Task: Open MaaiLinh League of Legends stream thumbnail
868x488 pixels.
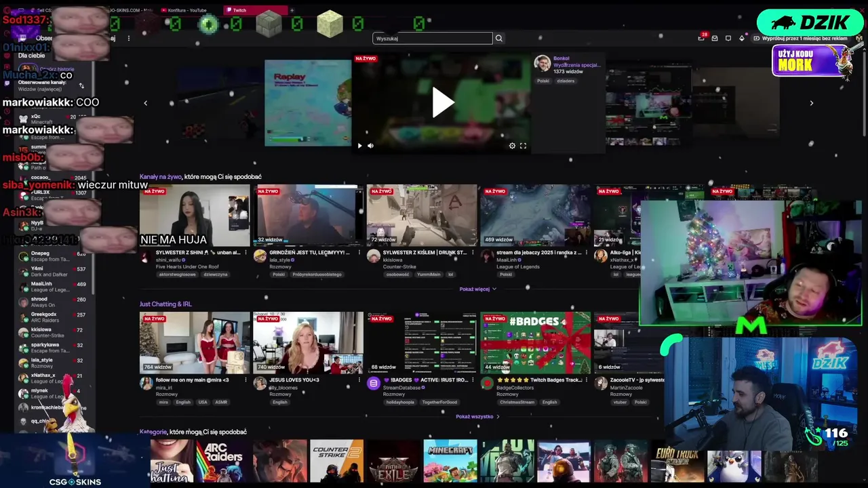Action: point(535,216)
